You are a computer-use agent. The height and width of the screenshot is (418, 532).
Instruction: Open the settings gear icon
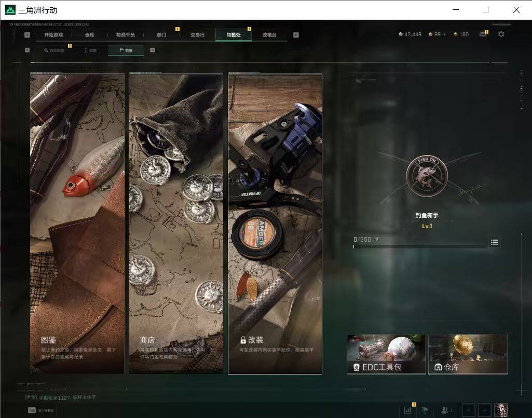click(501, 34)
